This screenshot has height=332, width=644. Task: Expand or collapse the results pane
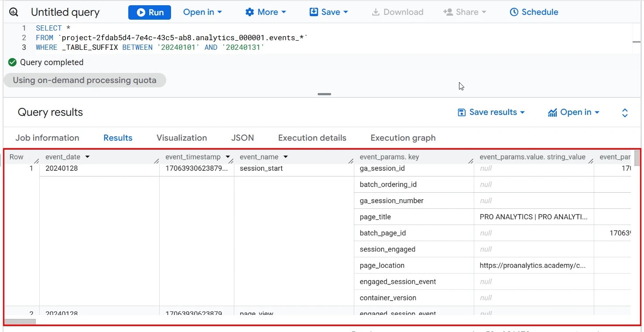pos(625,113)
